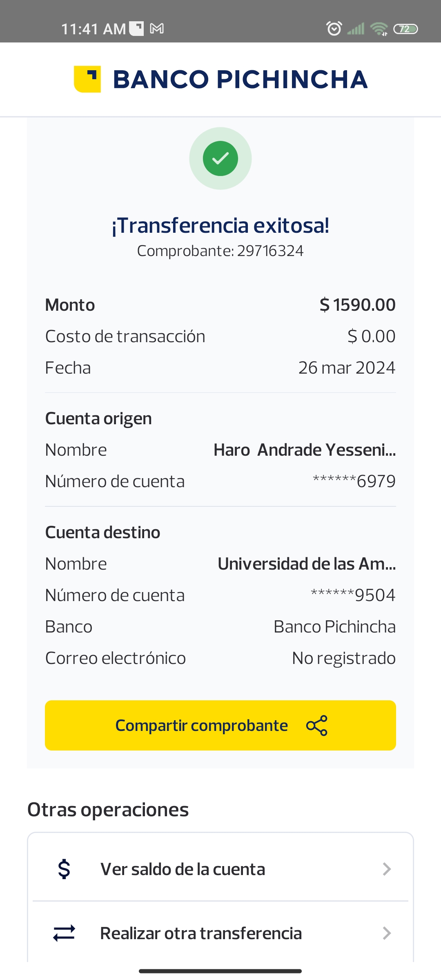Tap the bottom home gesture bar
441x980 pixels.
[x=220, y=971]
